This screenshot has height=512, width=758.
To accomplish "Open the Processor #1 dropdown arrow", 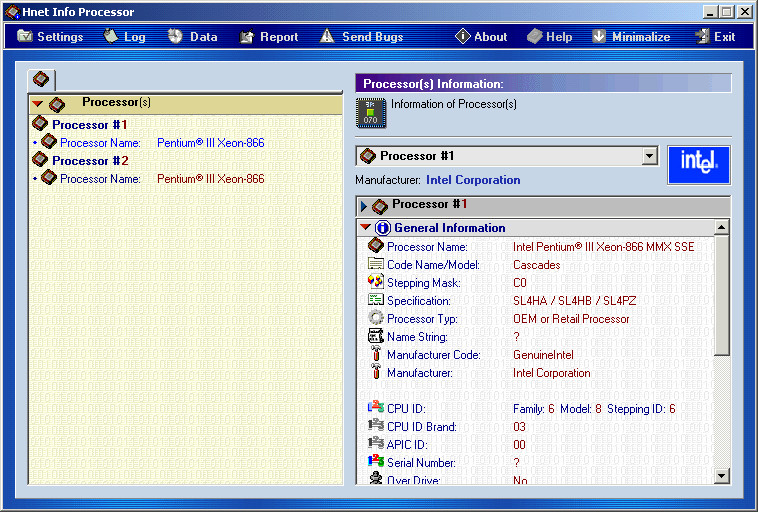I will pos(649,156).
